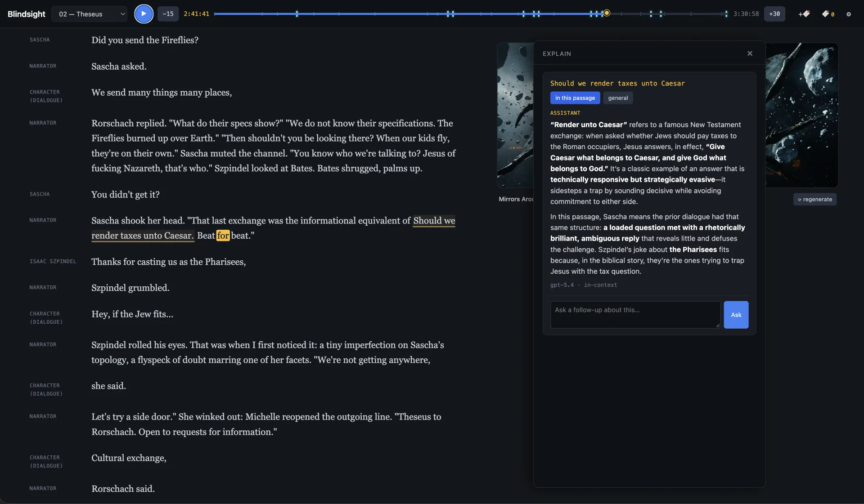864x504 pixels.
Task: Click the line 'You didn't get it?'
Action: [x=126, y=195]
